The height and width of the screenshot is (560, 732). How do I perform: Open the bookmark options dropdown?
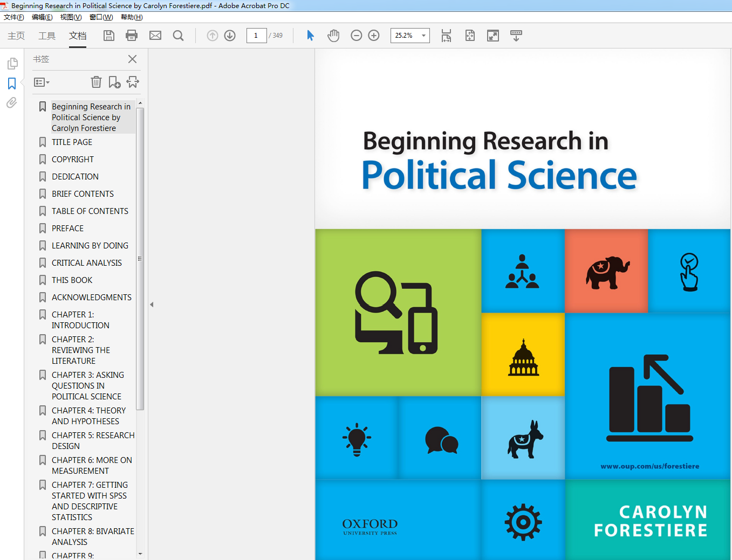(42, 82)
